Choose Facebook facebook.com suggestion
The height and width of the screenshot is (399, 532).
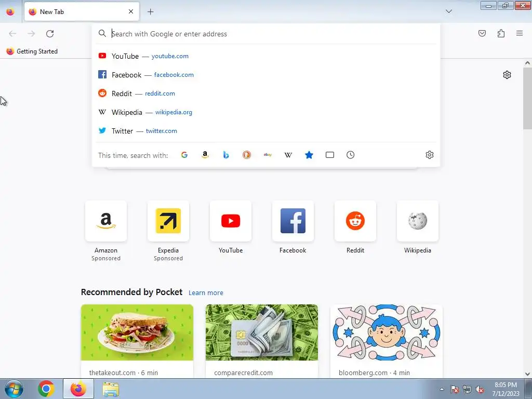tap(265, 75)
